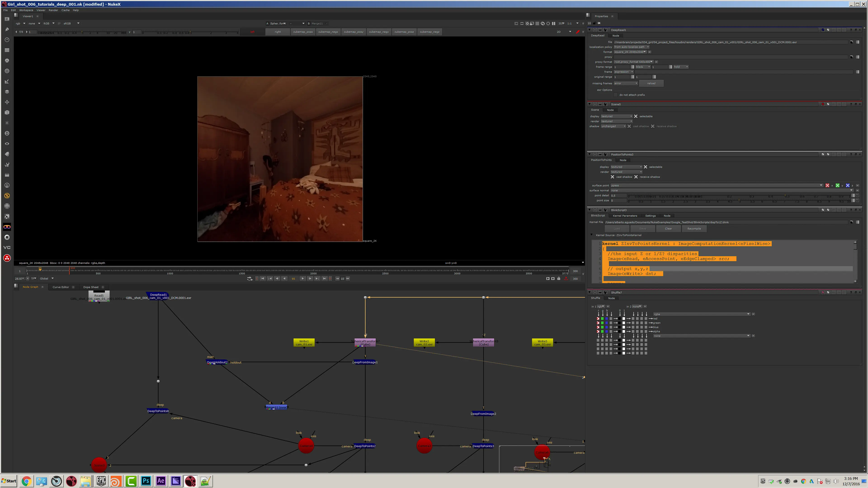Open the sRGB viewer process dropdown
This screenshot has height=488, width=868.
tap(71, 23)
